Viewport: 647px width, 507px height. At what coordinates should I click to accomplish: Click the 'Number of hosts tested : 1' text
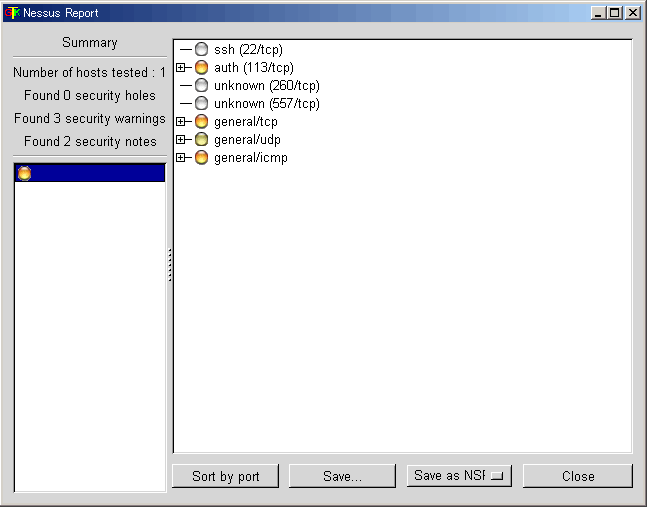coord(89,72)
